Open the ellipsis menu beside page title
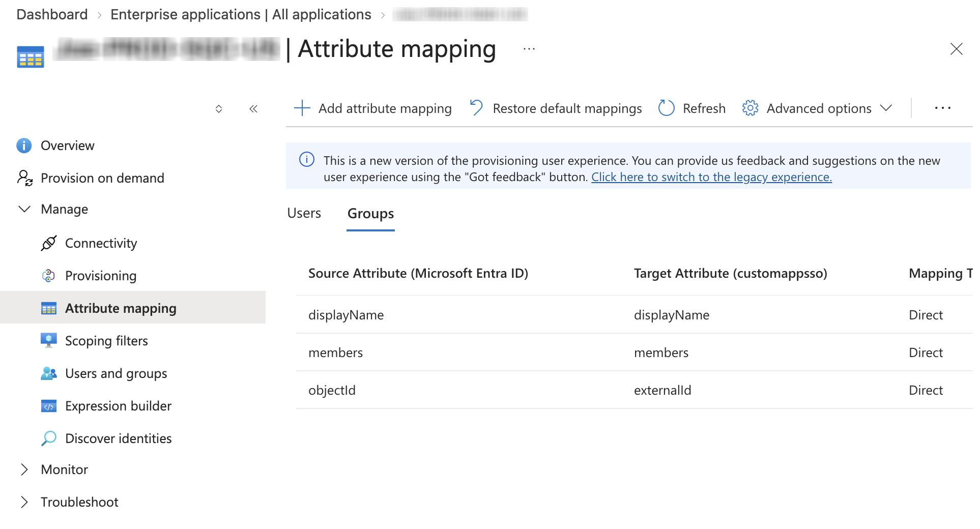Screen dimensions: 980x529 point(529,49)
